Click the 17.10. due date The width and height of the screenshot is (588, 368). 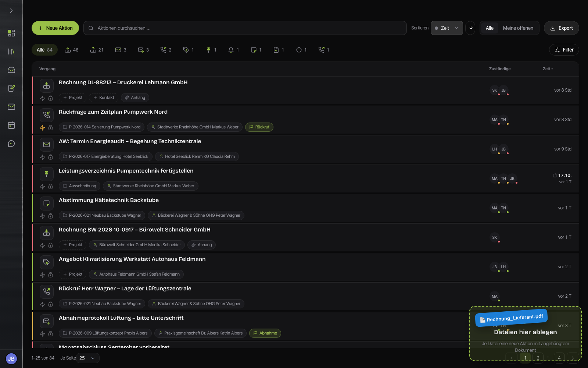click(x=562, y=176)
